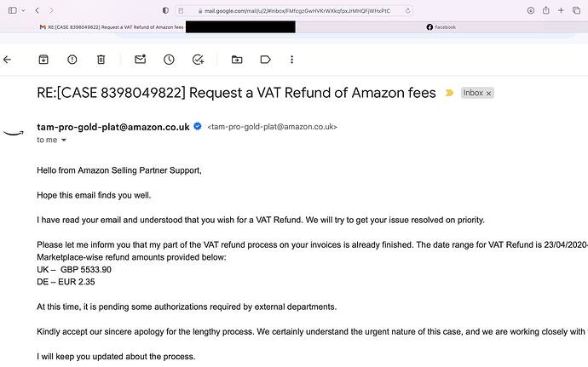Viewport: 588px width, 367px height.
Task: Select the Gmail VAT Refund tab
Action: point(112,27)
